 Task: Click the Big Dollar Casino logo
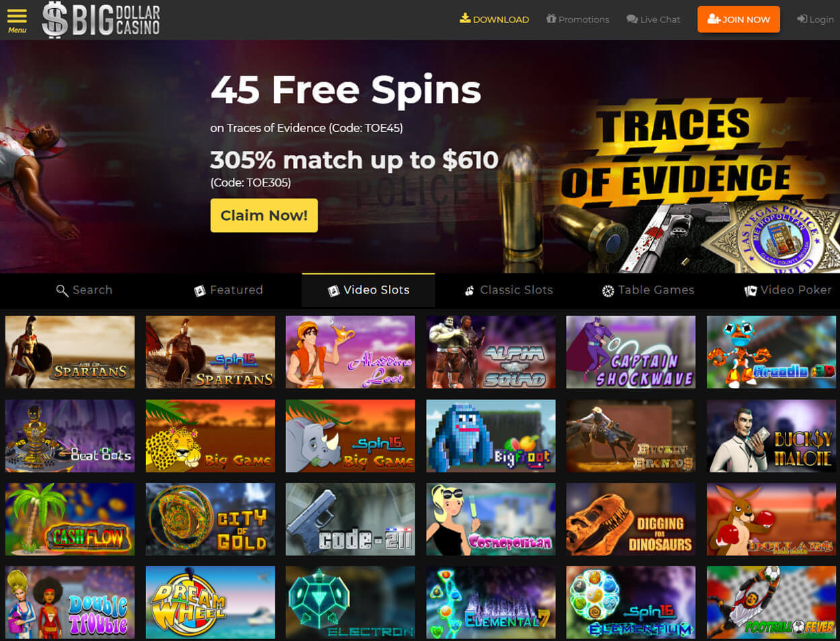point(101,20)
